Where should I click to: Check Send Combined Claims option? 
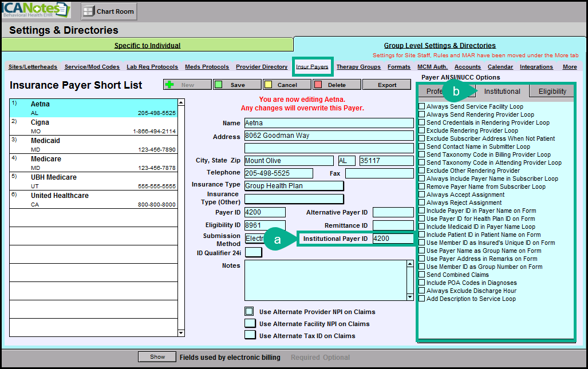422,275
